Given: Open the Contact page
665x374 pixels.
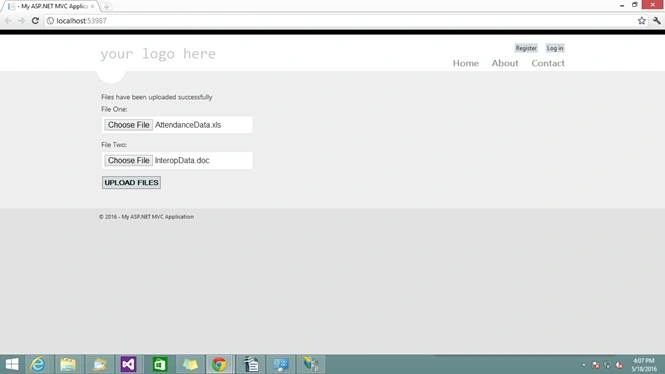Looking at the screenshot, I should pyautogui.click(x=548, y=63).
